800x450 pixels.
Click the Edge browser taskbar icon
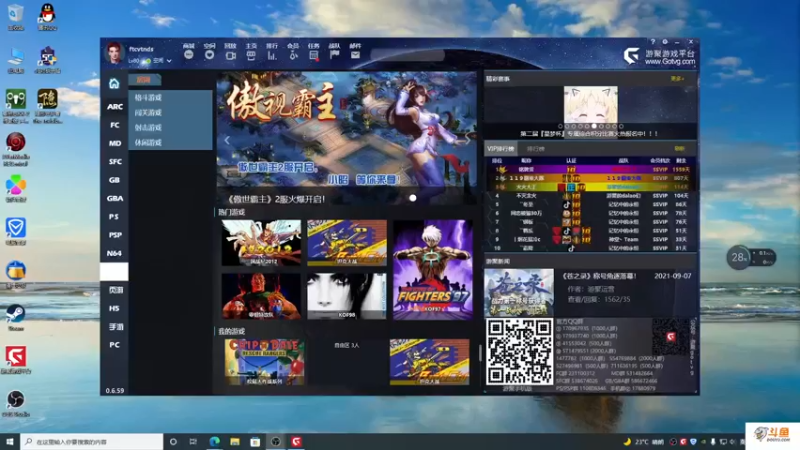(214, 441)
